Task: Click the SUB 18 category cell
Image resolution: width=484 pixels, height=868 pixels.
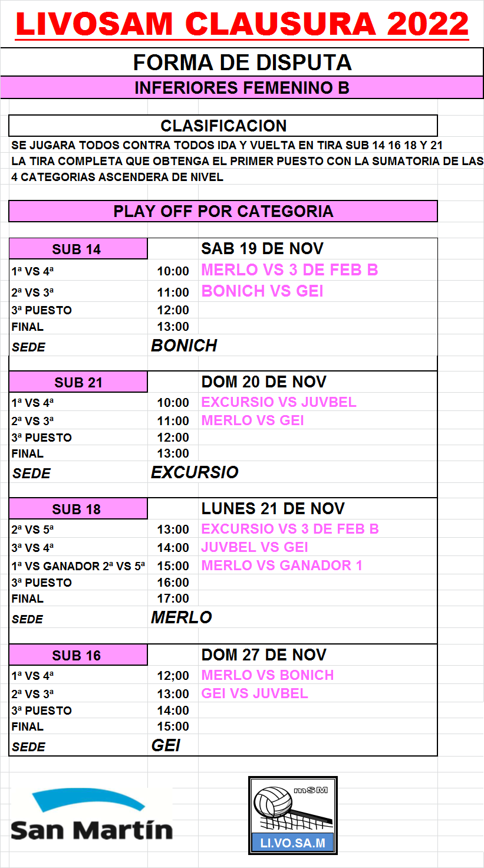Action: click(77, 509)
